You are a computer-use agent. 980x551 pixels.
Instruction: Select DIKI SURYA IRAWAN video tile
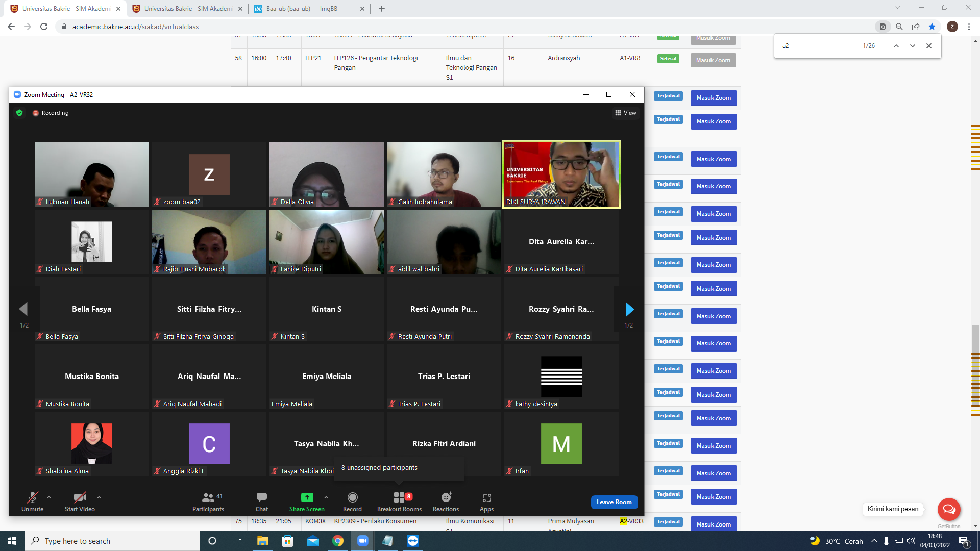click(x=561, y=174)
